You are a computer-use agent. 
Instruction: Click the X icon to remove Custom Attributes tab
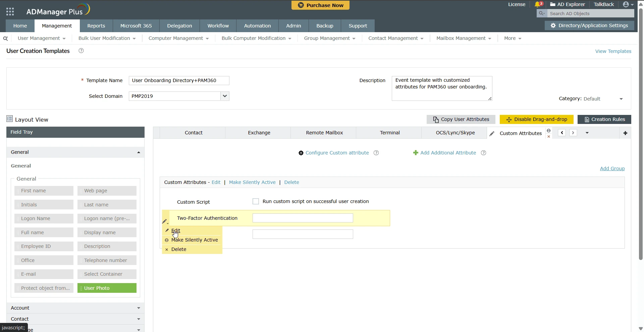coord(549,137)
